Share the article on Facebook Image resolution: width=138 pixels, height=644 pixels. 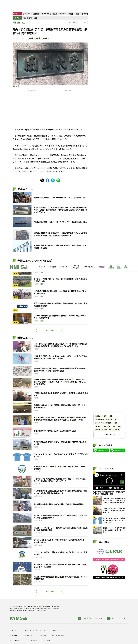point(48,180)
